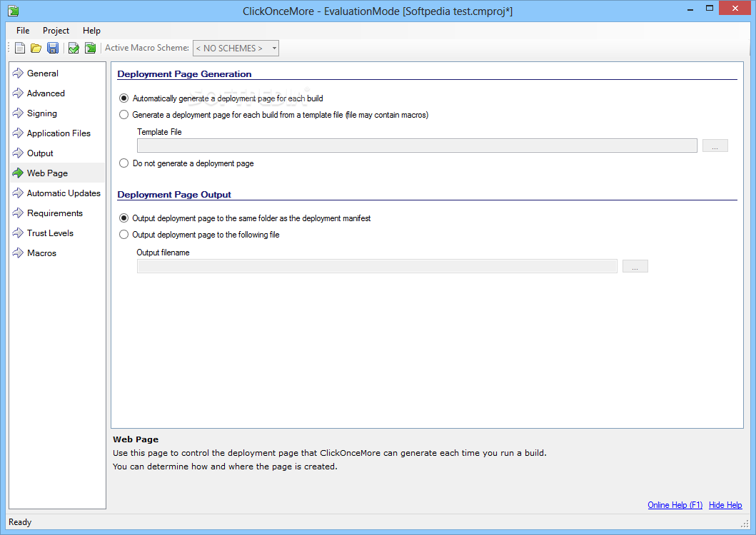Click the Template File text field
Screen dimensions: 756x535
point(417,146)
